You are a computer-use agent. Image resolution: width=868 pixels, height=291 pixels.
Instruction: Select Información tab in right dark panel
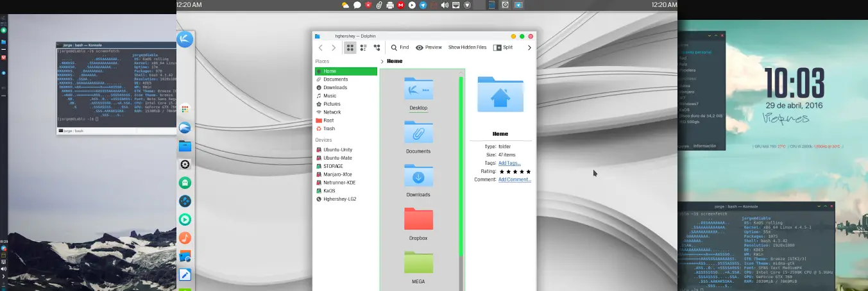point(704,146)
